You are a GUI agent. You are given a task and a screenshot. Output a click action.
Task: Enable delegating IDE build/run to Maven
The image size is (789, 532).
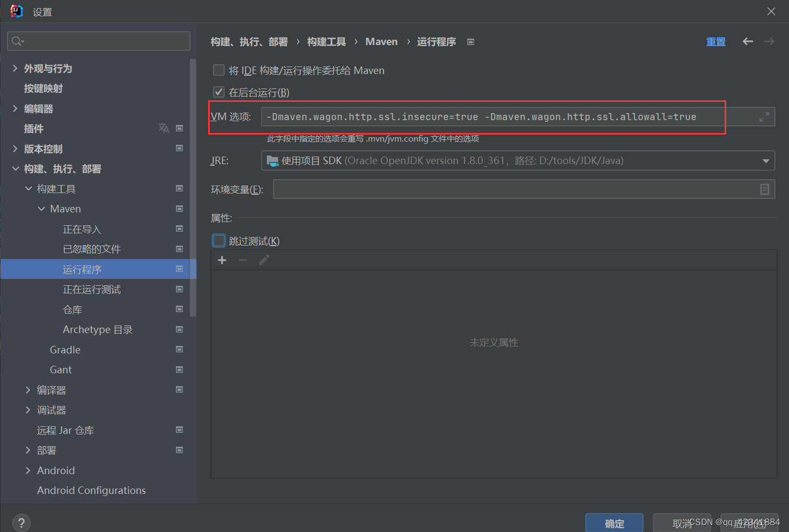219,70
